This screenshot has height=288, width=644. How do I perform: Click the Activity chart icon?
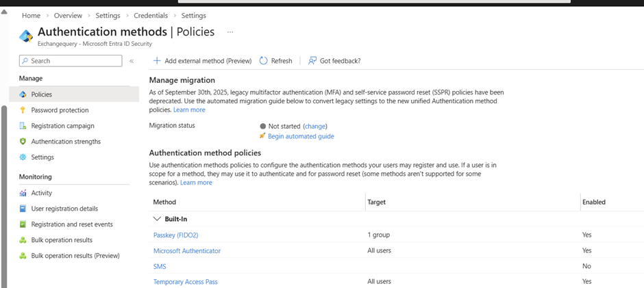(23, 193)
